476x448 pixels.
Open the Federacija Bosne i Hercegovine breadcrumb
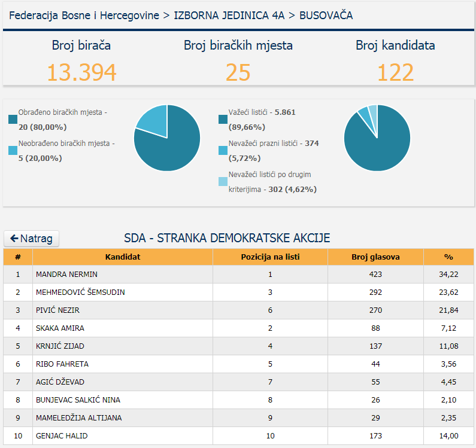84,16
